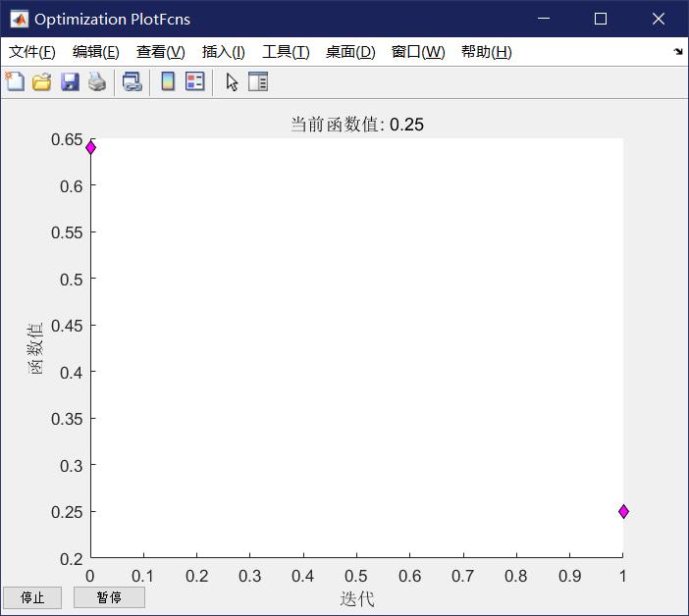689x616 pixels.
Task: Open the 编辑(E) menu
Action: [95, 52]
